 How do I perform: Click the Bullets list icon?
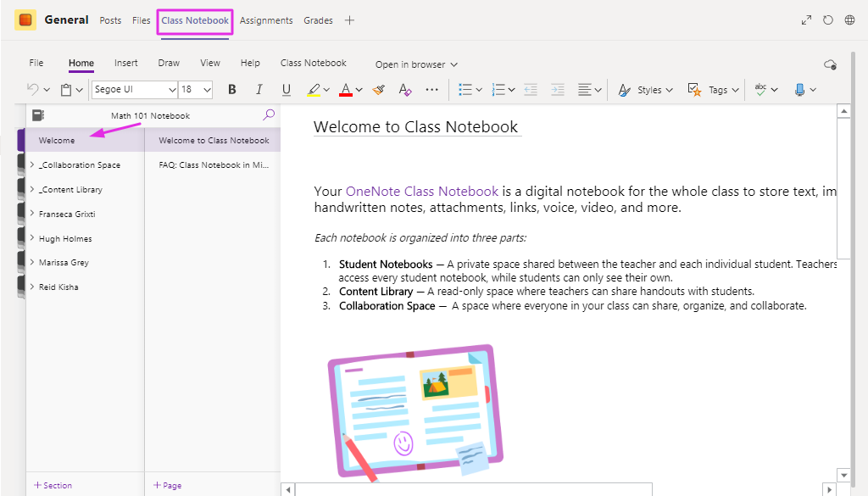coord(465,90)
